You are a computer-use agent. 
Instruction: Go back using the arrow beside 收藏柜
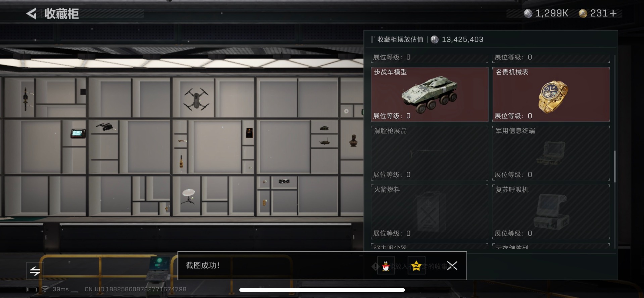click(x=32, y=14)
